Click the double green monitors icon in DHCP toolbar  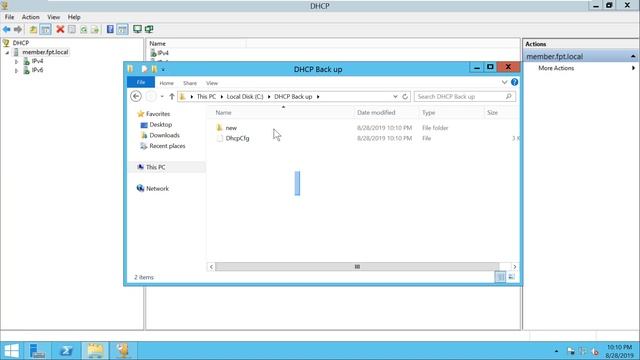149,29
